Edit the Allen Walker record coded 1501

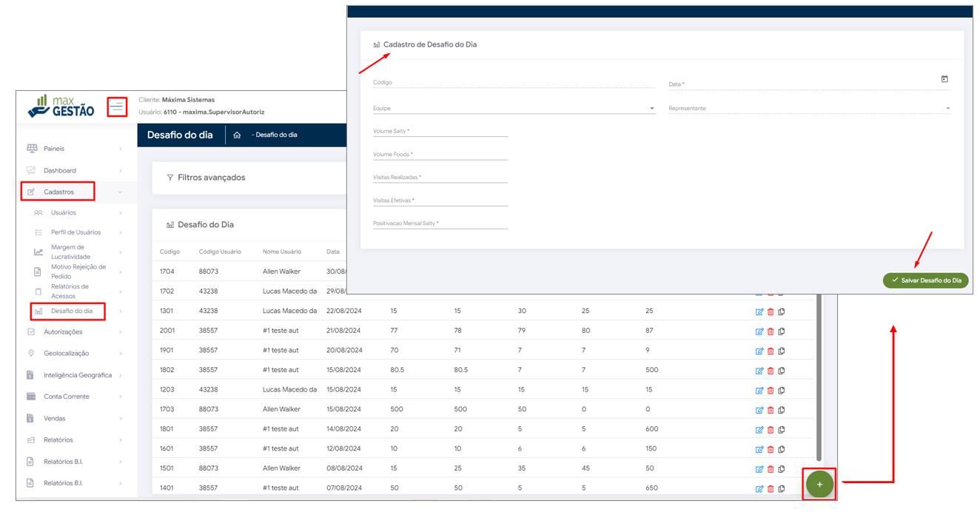[x=759, y=469]
